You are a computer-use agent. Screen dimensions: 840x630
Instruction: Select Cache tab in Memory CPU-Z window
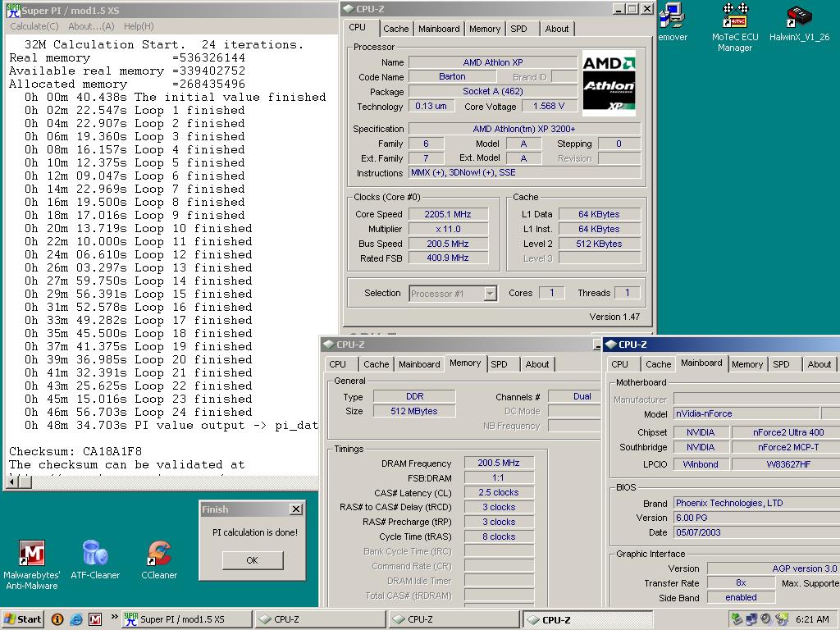click(x=376, y=364)
